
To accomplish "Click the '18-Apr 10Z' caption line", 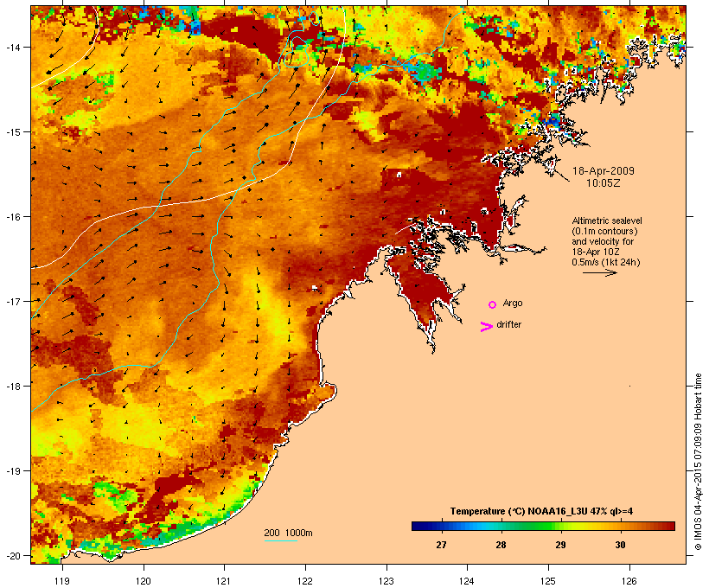I will [x=596, y=252].
